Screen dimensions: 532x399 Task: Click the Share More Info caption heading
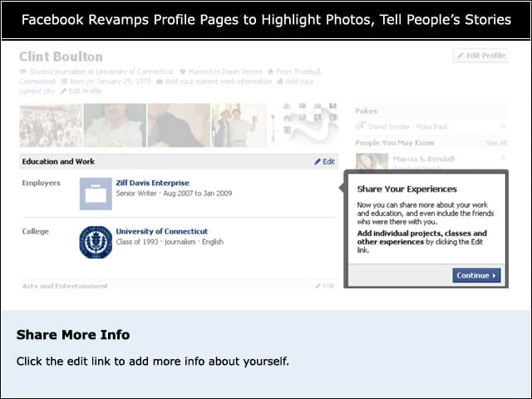[73, 334]
